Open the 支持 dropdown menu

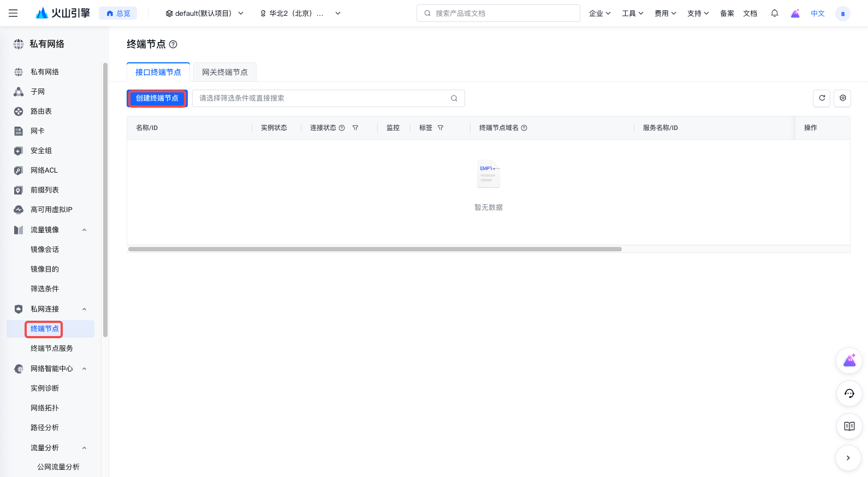click(698, 13)
